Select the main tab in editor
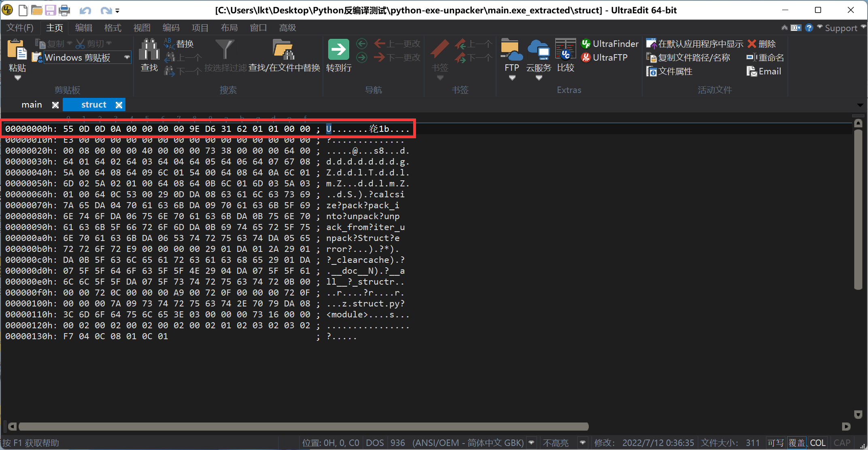 32,104
